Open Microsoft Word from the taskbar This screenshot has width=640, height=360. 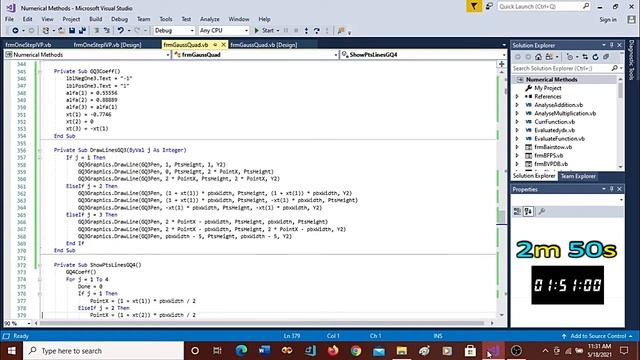point(264,351)
